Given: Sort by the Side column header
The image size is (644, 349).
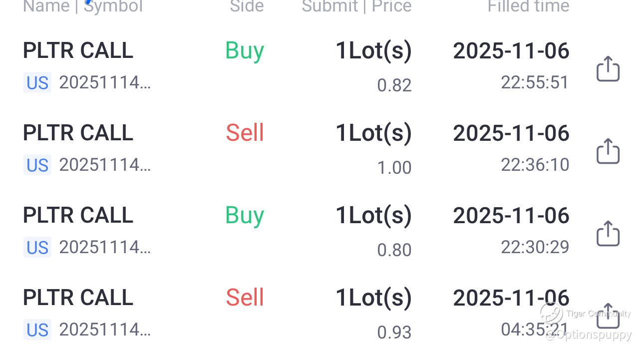Looking at the screenshot, I should point(247,6).
